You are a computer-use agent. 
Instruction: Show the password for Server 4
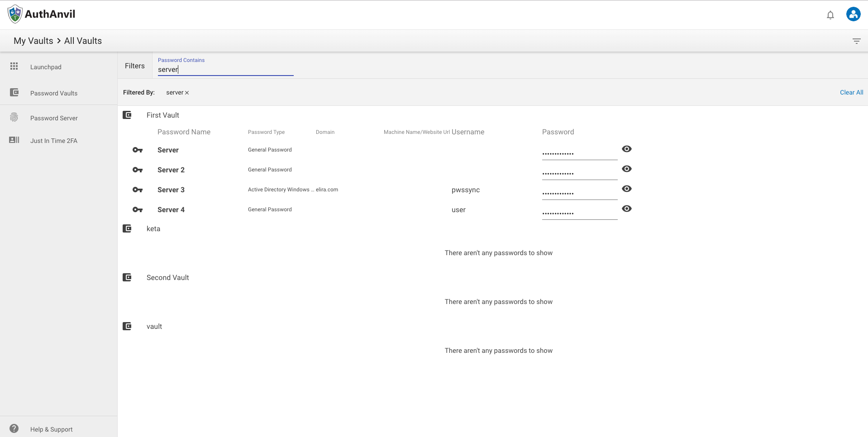(627, 209)
